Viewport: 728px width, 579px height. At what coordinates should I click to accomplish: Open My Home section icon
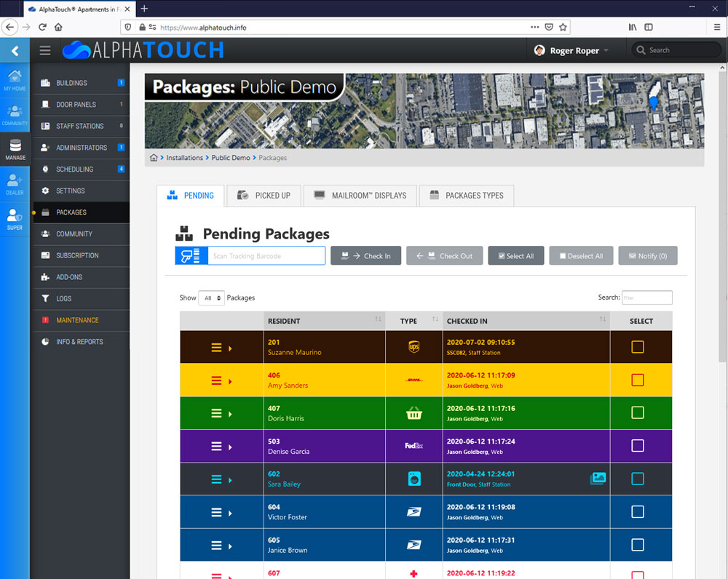click(x=15, y=80)
